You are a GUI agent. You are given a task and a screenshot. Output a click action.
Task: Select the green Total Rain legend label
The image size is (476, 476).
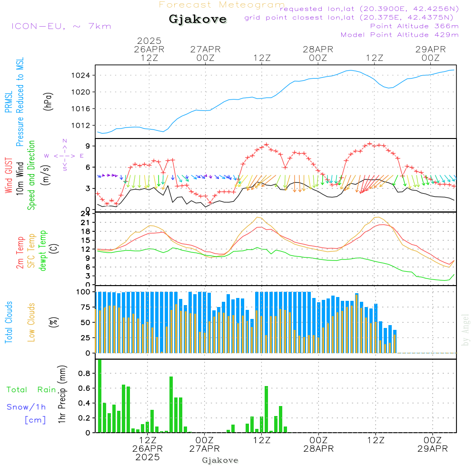coord(31,389)
